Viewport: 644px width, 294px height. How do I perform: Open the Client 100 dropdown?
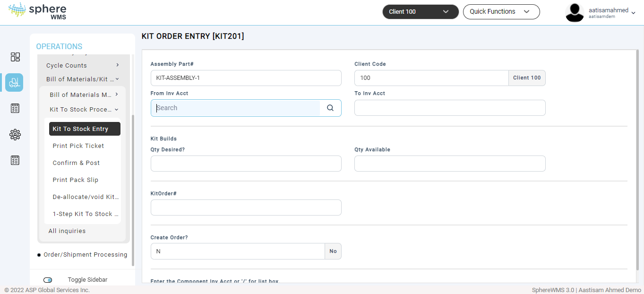(x=420, y=12)
